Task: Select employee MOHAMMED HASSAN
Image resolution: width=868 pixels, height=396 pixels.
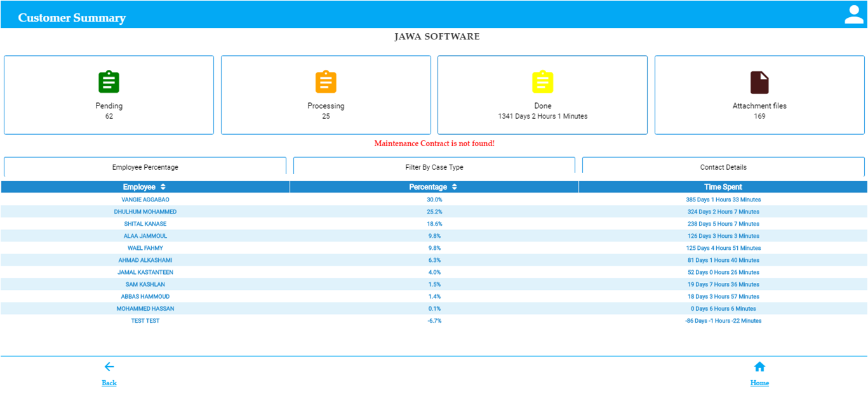Action: coord(145,308)
